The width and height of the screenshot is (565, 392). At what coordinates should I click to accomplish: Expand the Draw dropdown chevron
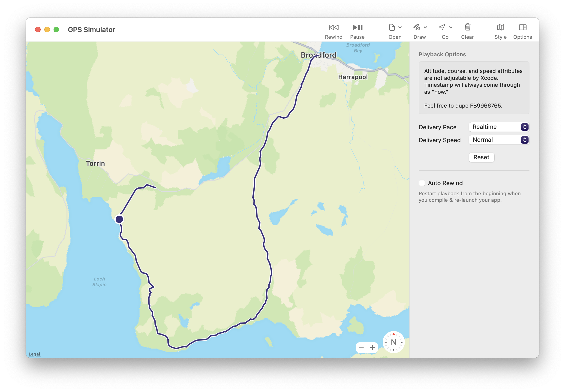426,27
